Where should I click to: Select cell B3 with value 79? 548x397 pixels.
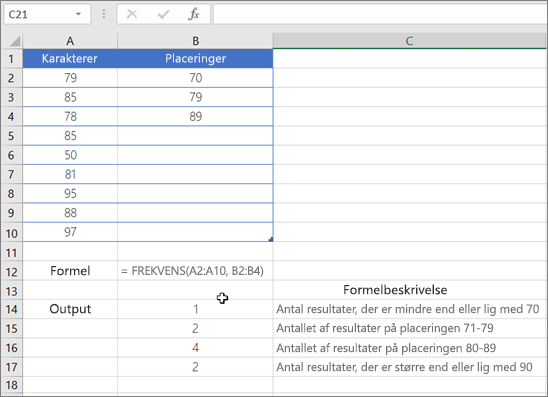(195, 97)
